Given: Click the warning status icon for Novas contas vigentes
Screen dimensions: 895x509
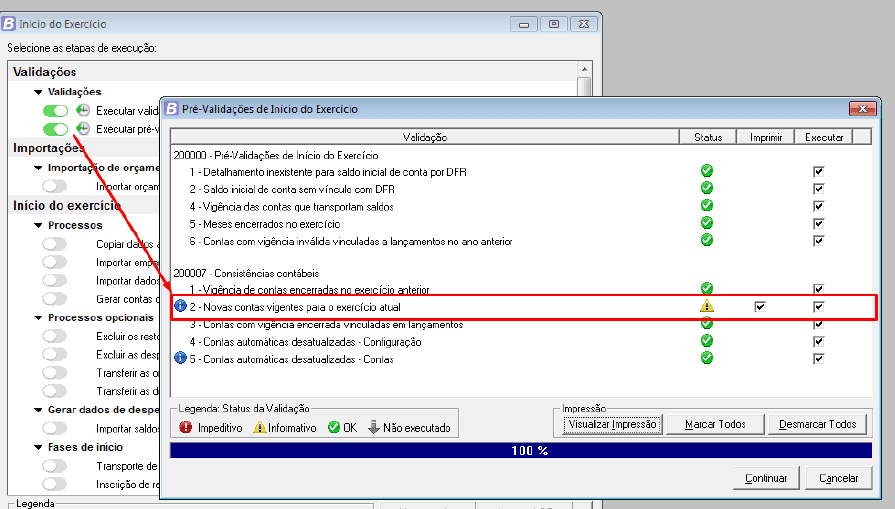Looking at the screenshot, I should tap(707, 306).
